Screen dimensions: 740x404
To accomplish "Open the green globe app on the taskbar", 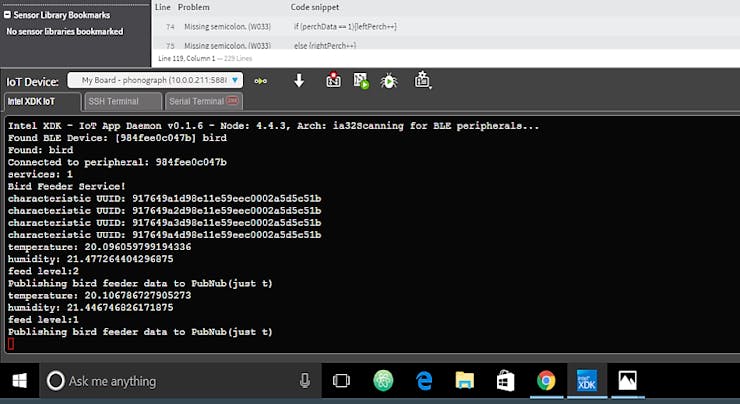I will point(383,380).
